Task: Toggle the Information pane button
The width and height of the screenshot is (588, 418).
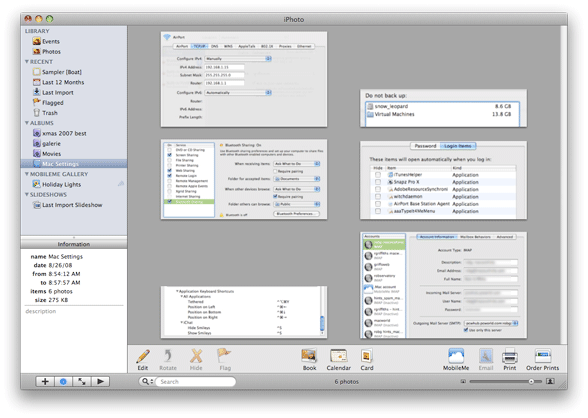Action: click(x=63, y=381)
